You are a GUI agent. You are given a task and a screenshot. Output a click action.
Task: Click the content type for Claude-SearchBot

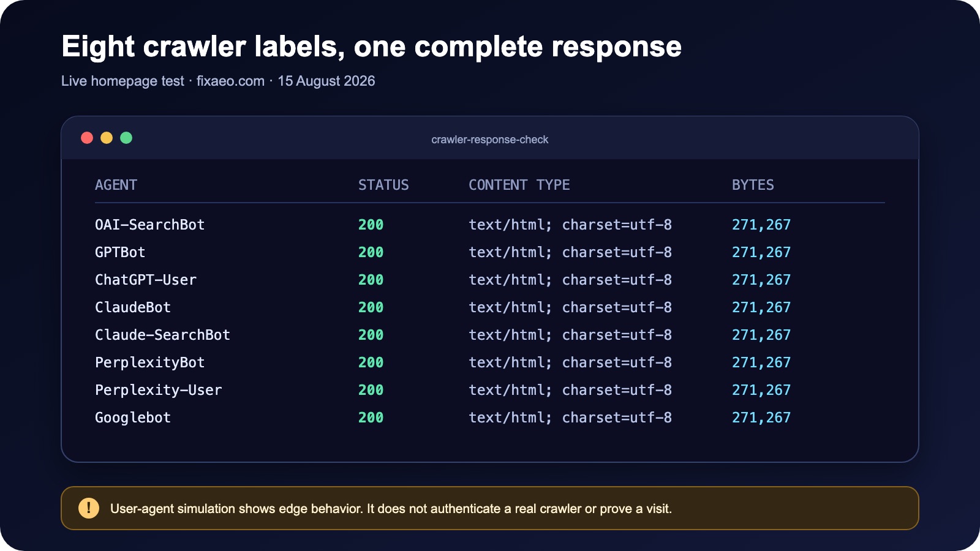point(570,335)
